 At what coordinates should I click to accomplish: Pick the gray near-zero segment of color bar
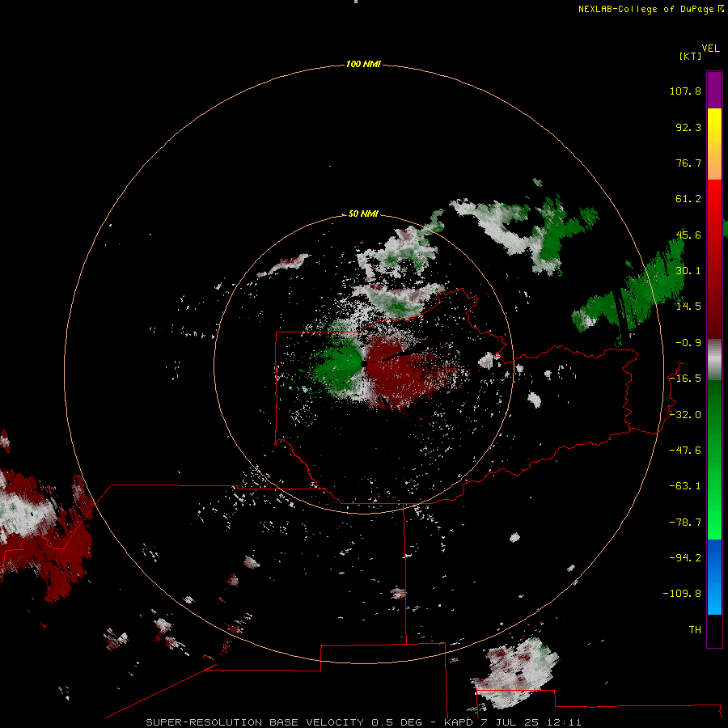[714, 360]
